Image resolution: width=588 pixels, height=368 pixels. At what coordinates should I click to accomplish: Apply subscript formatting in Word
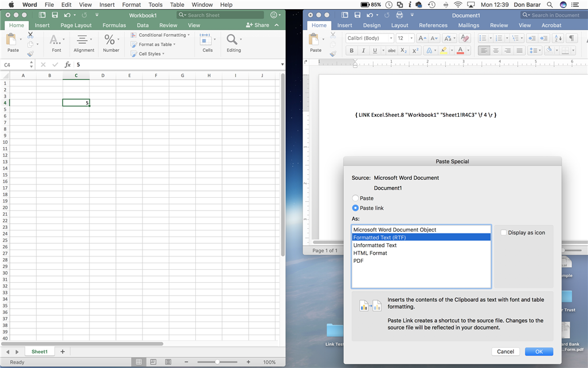pos(404,51)
